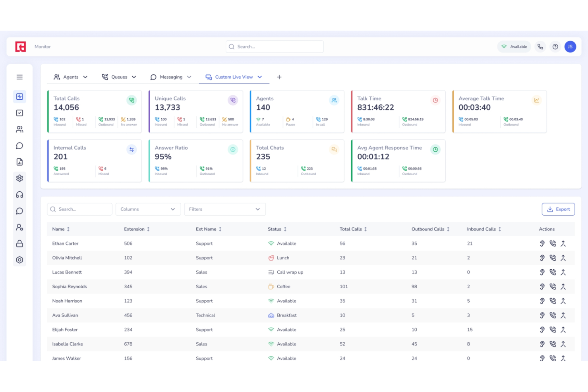Open the padlock icon in sidebar
This screenshot has height=392, width=588.
(19, 243)
